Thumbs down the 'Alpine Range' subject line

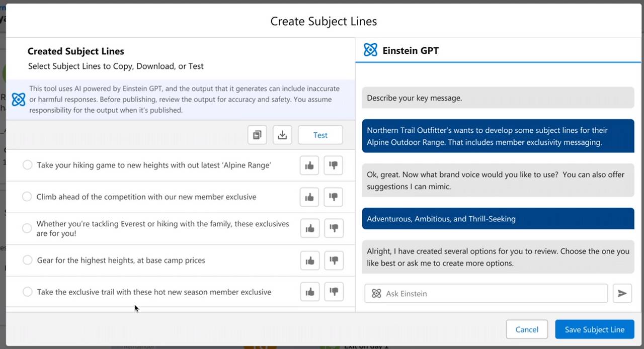(x=333, y=165)
